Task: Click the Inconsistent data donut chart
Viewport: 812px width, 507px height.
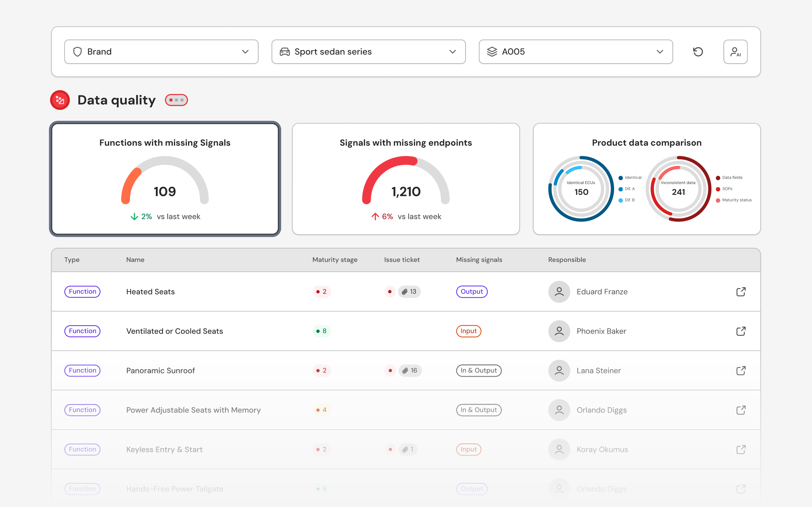Action: click(x=678, y=189)
